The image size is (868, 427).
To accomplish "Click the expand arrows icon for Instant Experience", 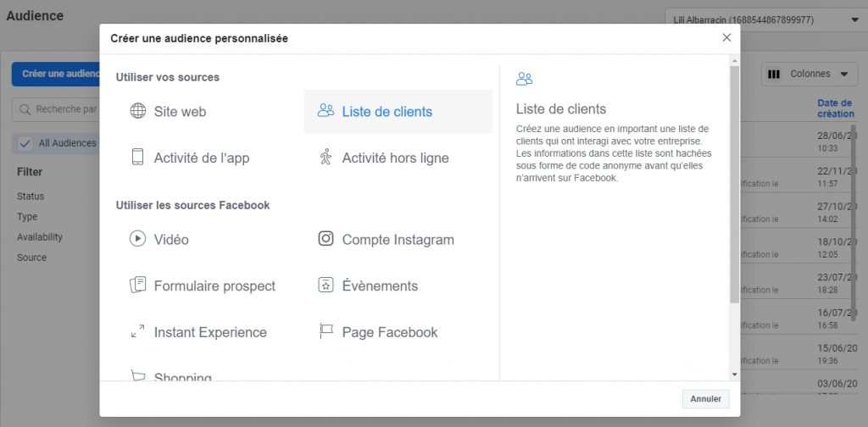I will [137, 331].
